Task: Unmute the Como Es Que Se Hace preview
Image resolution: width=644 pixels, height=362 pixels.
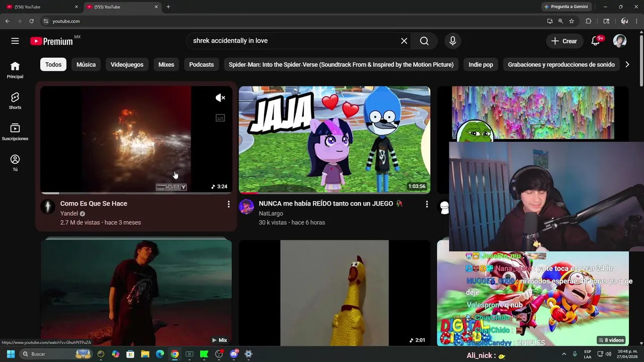Action: (x=220, y=98)
